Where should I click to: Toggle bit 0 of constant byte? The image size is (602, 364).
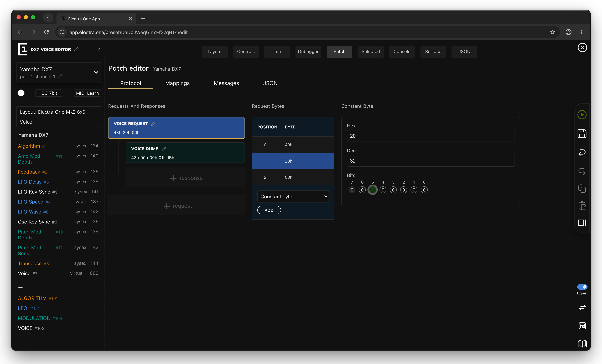click(424, 190)
